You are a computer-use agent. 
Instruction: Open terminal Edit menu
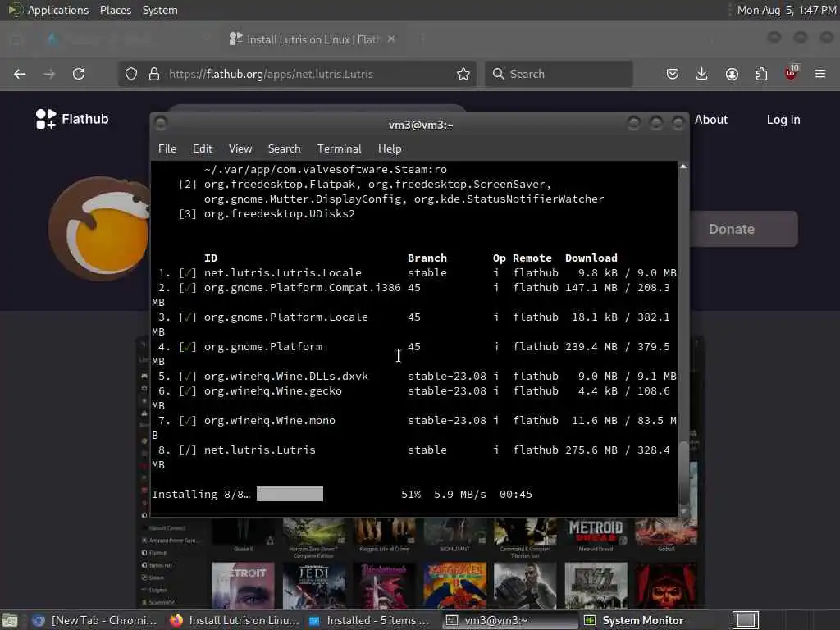pos(202,149)
